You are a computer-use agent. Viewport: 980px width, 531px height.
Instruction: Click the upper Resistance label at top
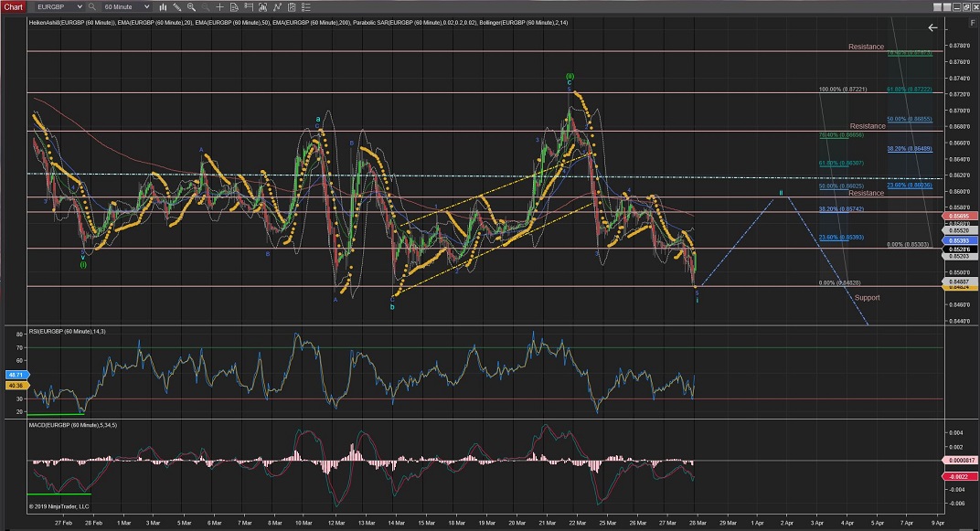(x=866, y=47)
